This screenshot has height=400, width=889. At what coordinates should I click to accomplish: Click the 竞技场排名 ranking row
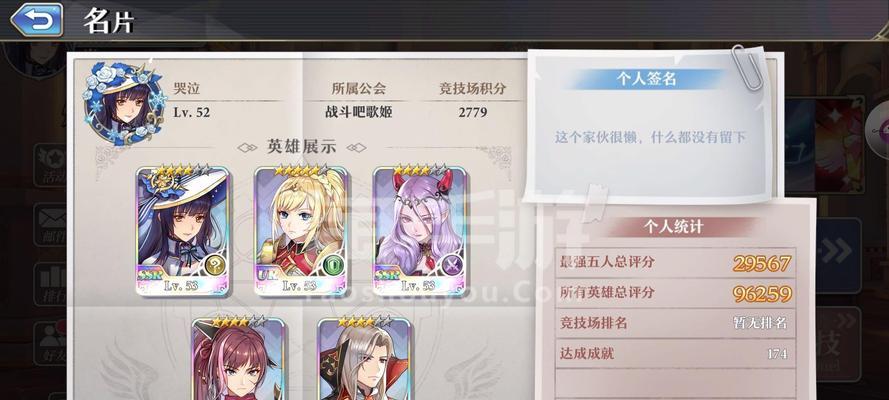675,324
